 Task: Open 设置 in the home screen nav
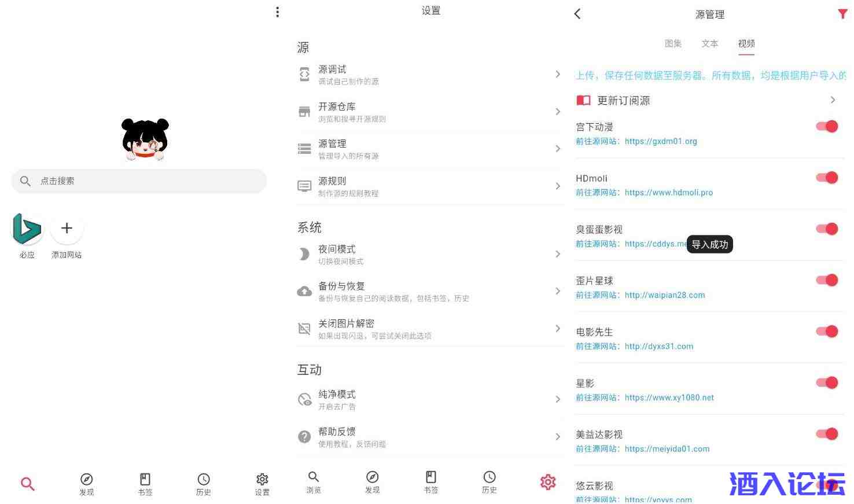(262, 484)
